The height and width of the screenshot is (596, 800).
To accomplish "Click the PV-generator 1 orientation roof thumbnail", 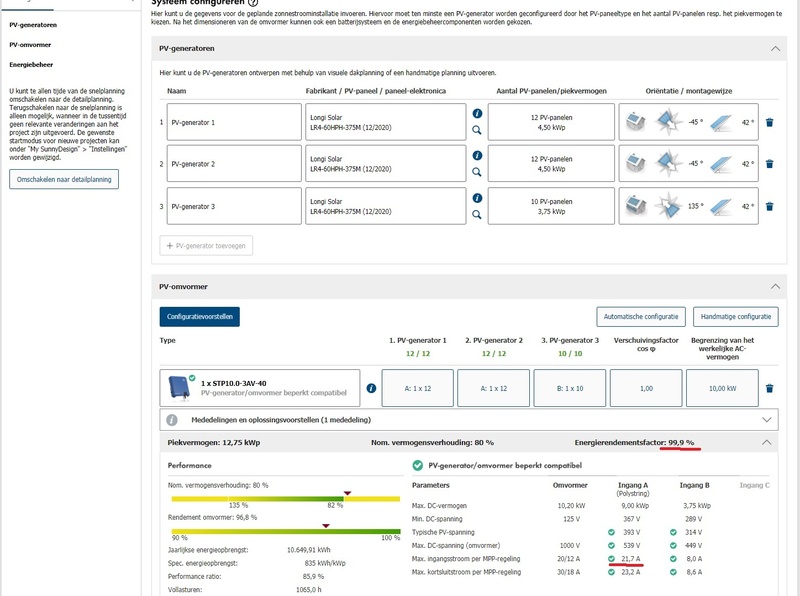I will click(x=636, y=122).
